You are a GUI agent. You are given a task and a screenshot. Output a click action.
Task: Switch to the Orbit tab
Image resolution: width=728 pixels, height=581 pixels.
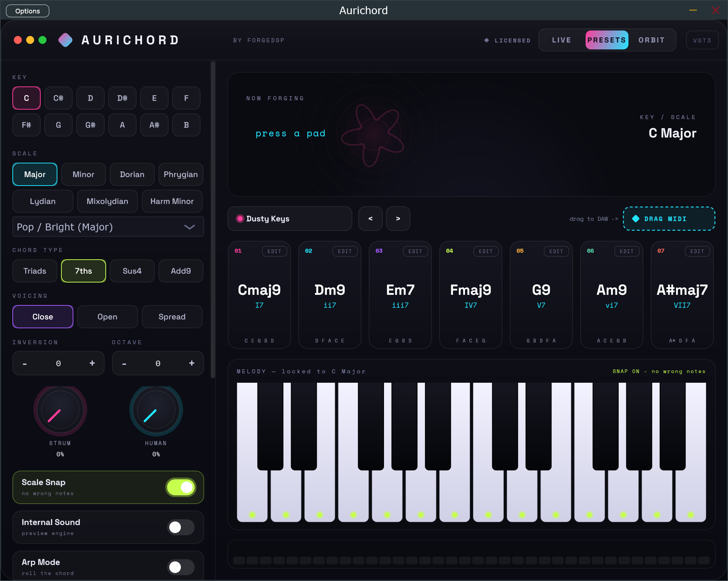point(652,40)
